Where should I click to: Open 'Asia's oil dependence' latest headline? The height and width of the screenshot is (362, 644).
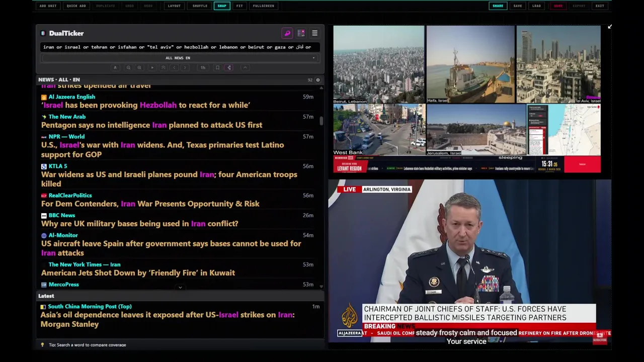point(168,320)
